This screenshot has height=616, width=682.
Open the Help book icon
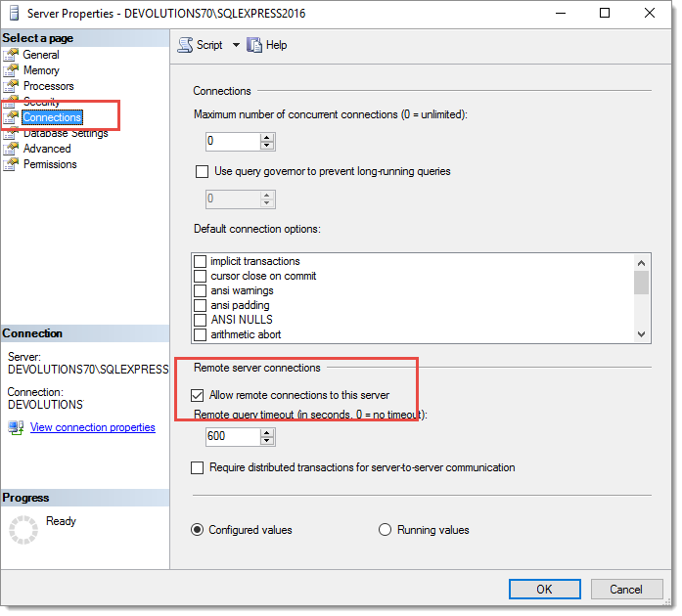pos(254,45)
